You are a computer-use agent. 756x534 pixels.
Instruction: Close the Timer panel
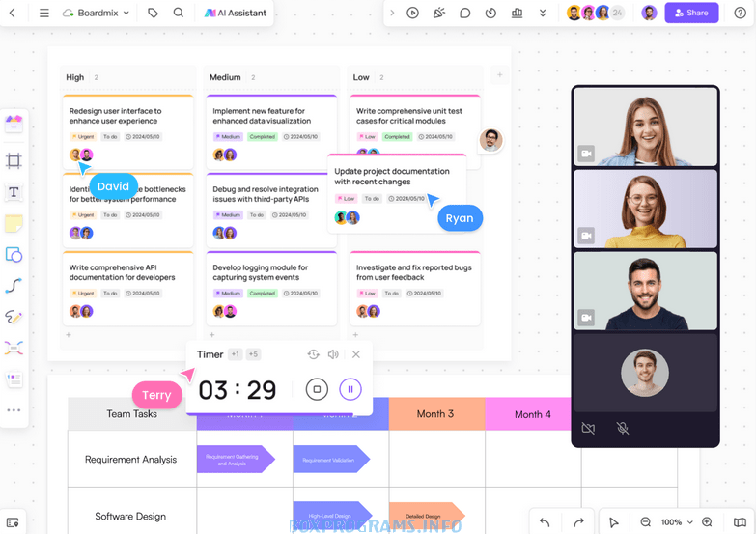356,354
